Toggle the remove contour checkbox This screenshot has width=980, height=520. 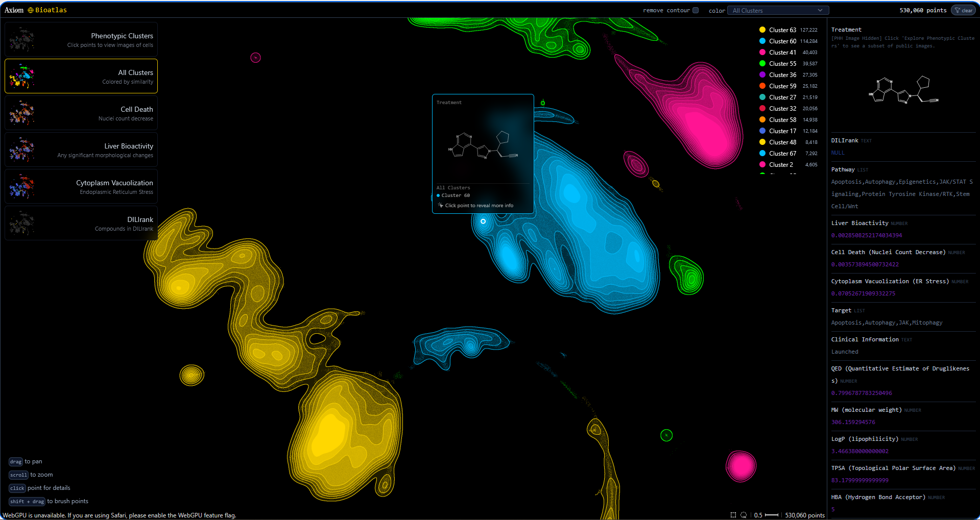click(x=696, y=10)
